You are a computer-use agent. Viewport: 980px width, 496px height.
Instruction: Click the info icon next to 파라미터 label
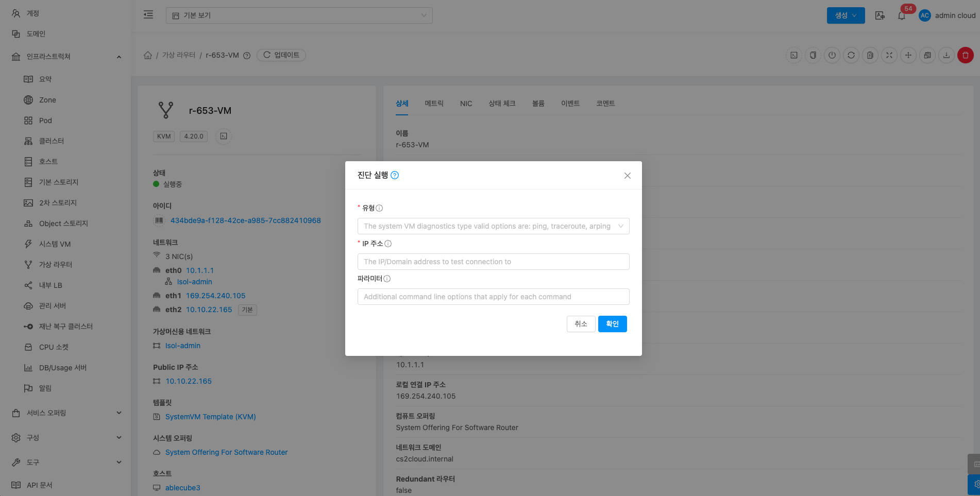tap(387, 279)
